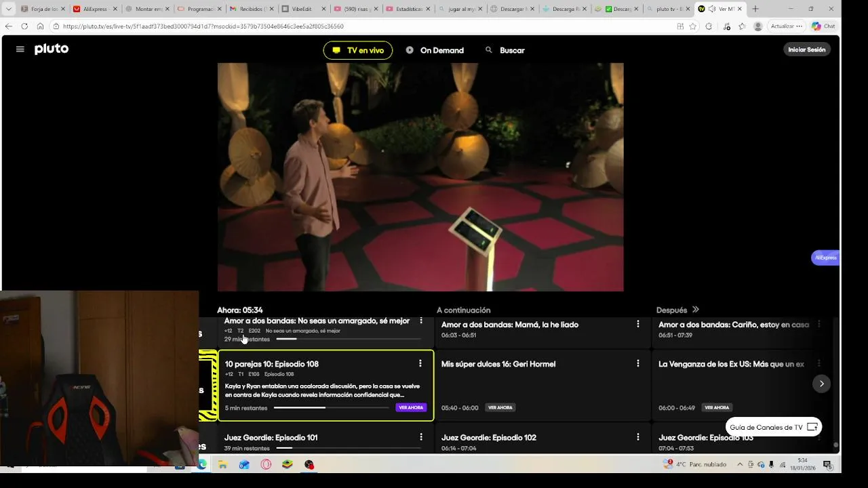Image resolution: width=868 pixels, height=488 pixels.
Task: Open options for Amor a dos bandas: Mamá, la he liado
Action: (x=638, y=324)
